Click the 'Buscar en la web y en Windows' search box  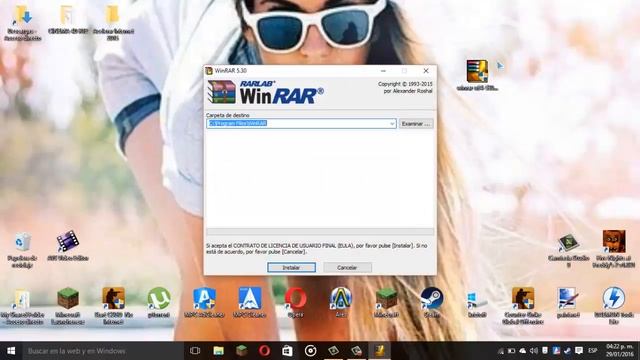pos(102,351)
